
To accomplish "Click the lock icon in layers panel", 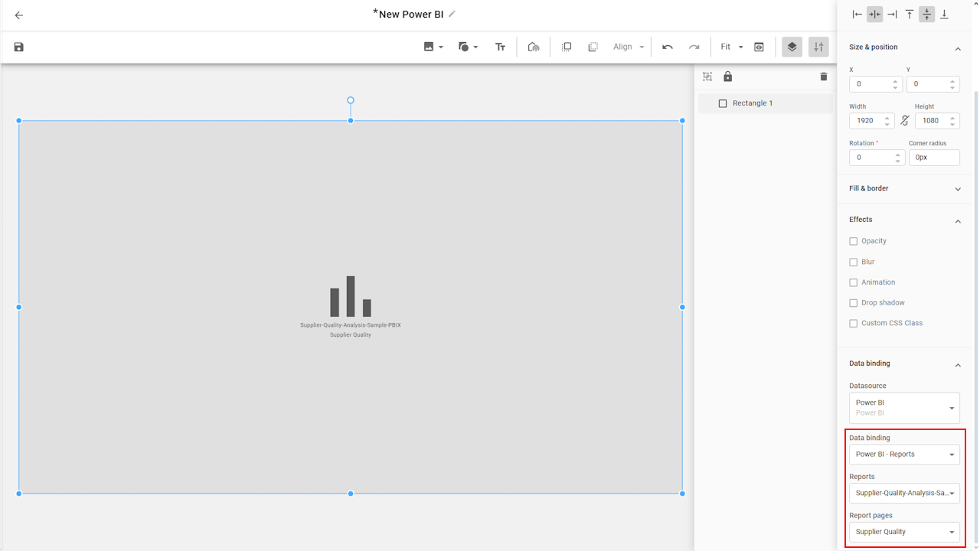I will pos(727,77).
